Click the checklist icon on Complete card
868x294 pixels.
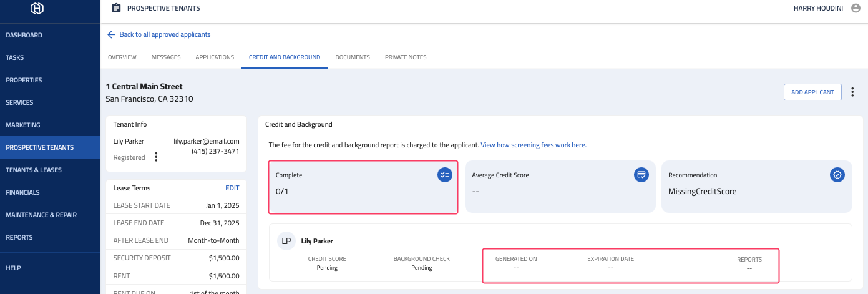pos(445,175)
